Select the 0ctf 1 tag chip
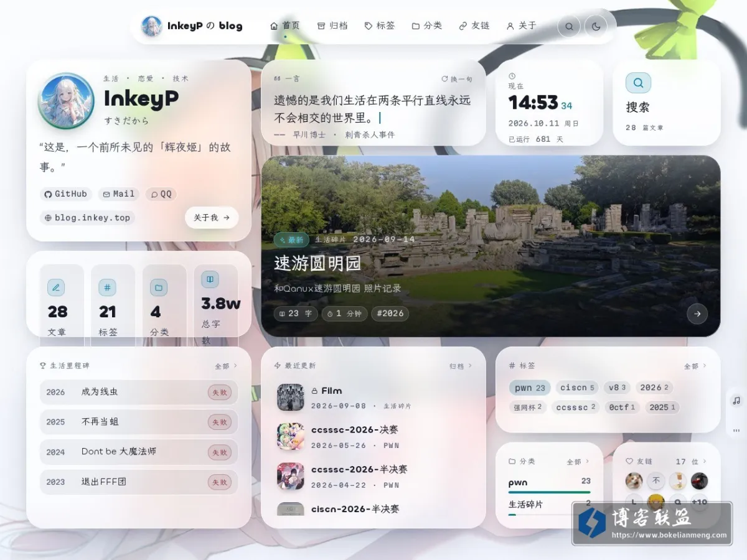Viewport: 747px width, 560px height. coord(622,408)
